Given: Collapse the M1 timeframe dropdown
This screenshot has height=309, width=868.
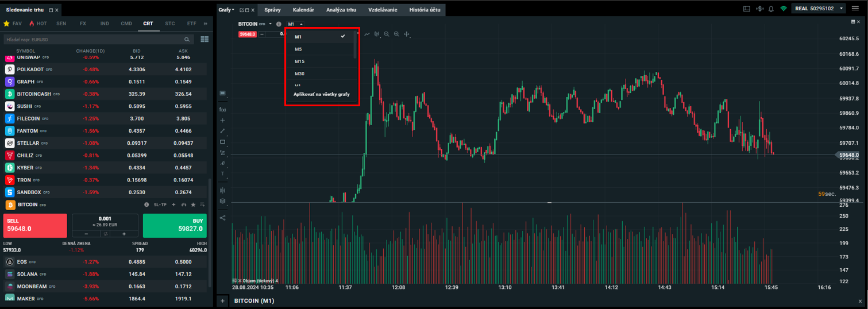Looking at the screenshot, I should coord(295,24).
